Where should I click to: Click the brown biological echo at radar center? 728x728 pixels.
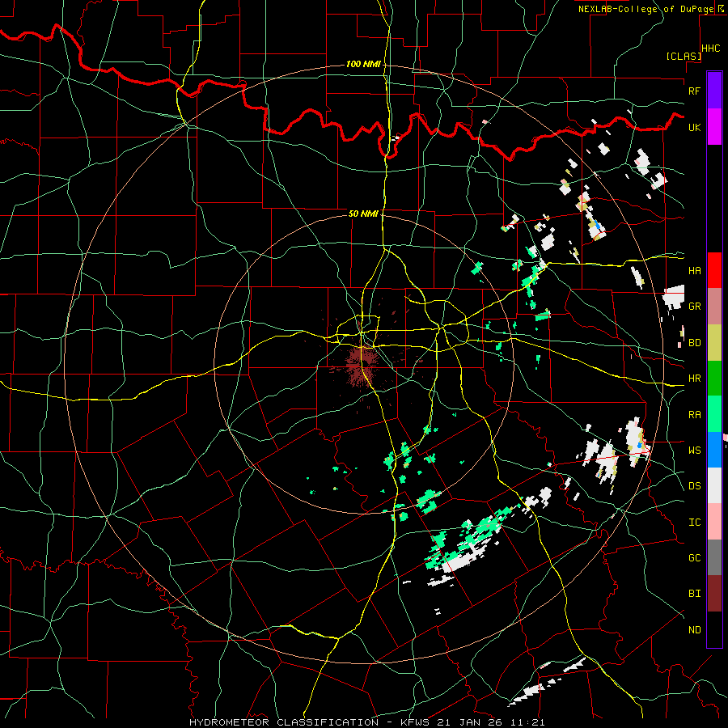tap(361, 363)
